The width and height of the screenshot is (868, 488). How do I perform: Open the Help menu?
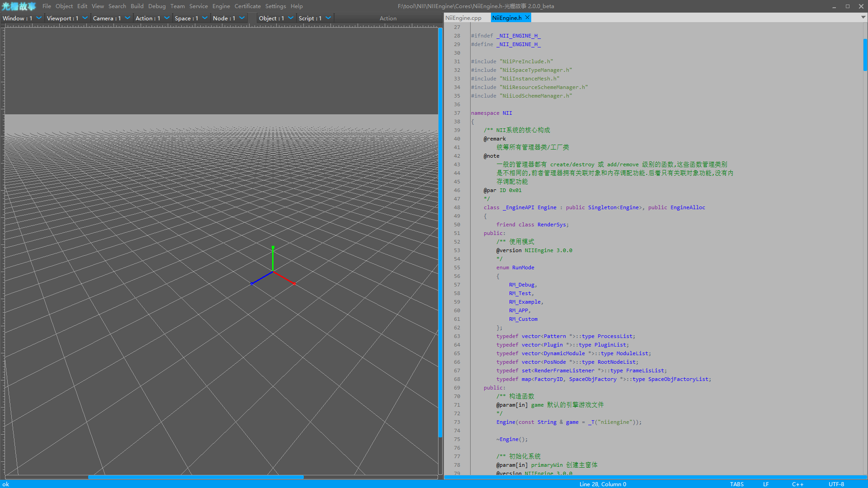[297, 6]
